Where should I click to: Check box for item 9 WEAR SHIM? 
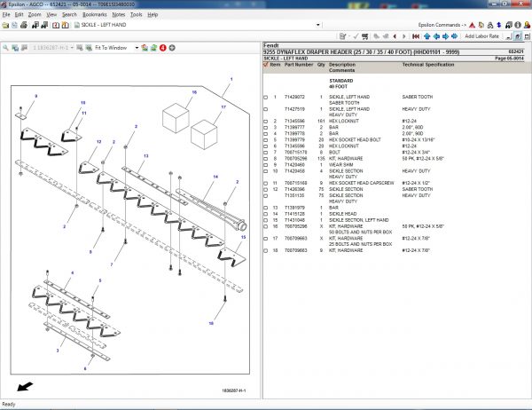pos(266,165)
